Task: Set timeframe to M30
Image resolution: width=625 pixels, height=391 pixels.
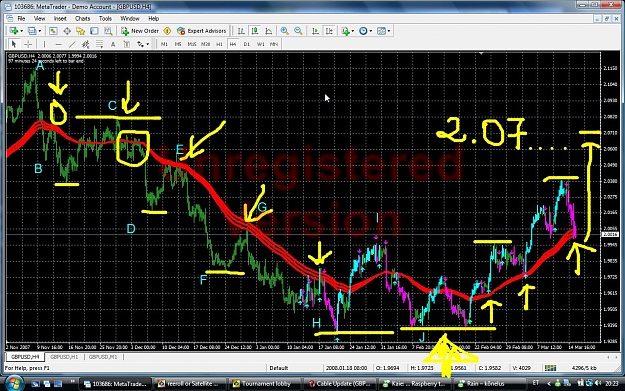Action: click(206, 44)
